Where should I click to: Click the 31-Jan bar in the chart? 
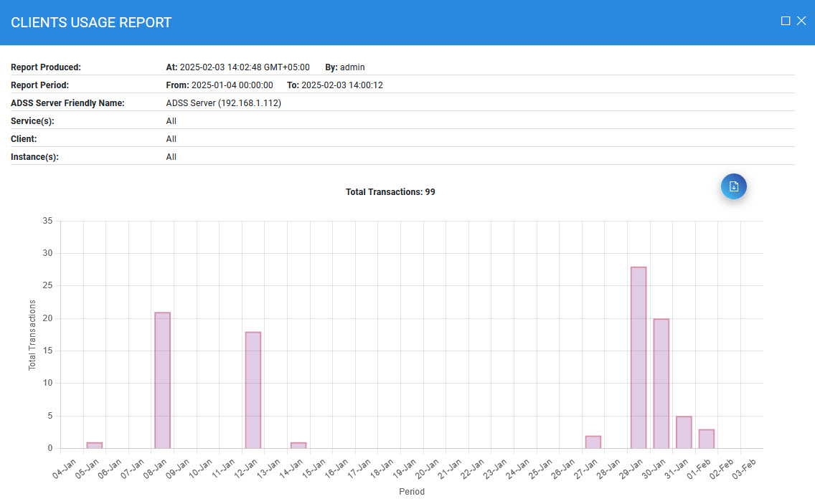pos(684,432)
